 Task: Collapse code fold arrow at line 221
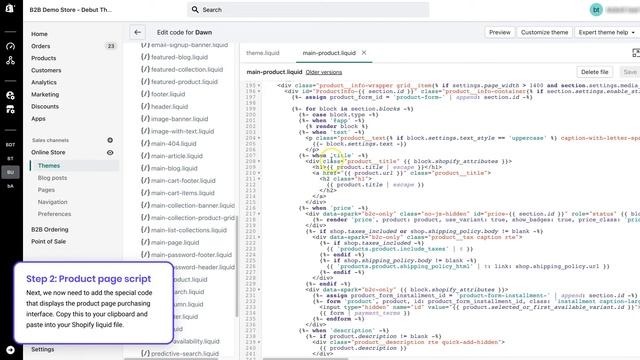click(259, 237)
